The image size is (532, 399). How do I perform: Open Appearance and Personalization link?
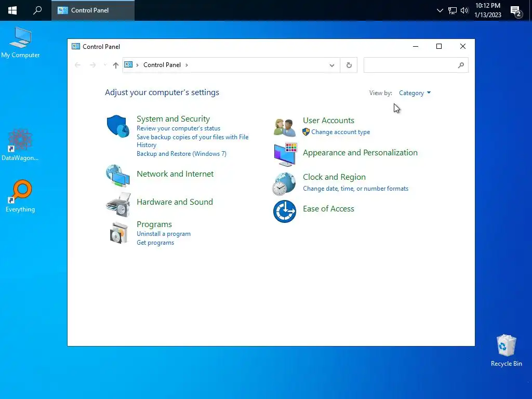click(360, 153)
